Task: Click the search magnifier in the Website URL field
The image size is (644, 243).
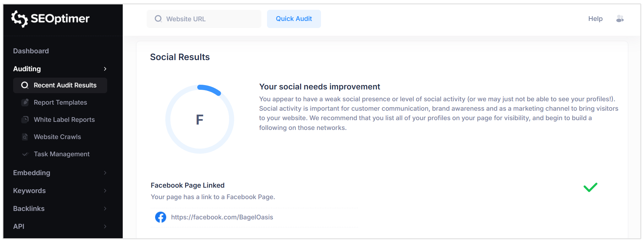Action: coord(158,19)
